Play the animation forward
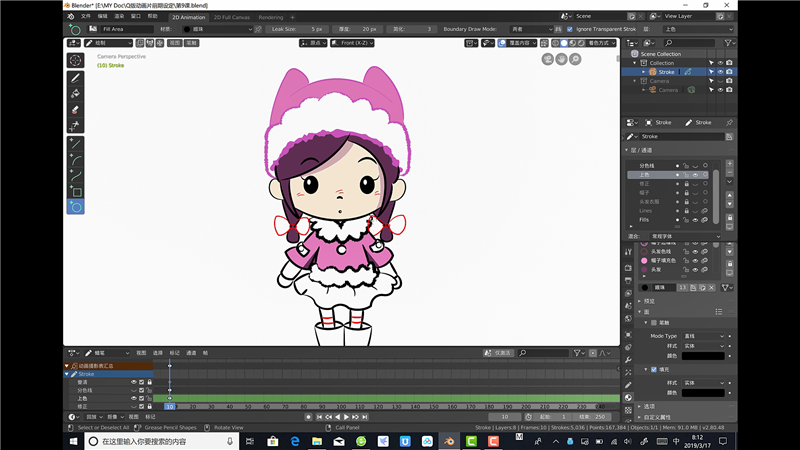 346,417
